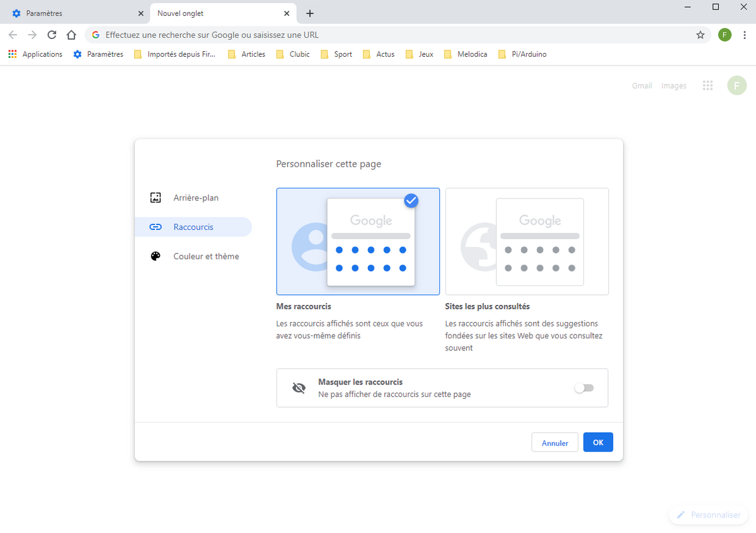Open the Clubic bookmark folder
756x533 pixels.
coord(293,54)
